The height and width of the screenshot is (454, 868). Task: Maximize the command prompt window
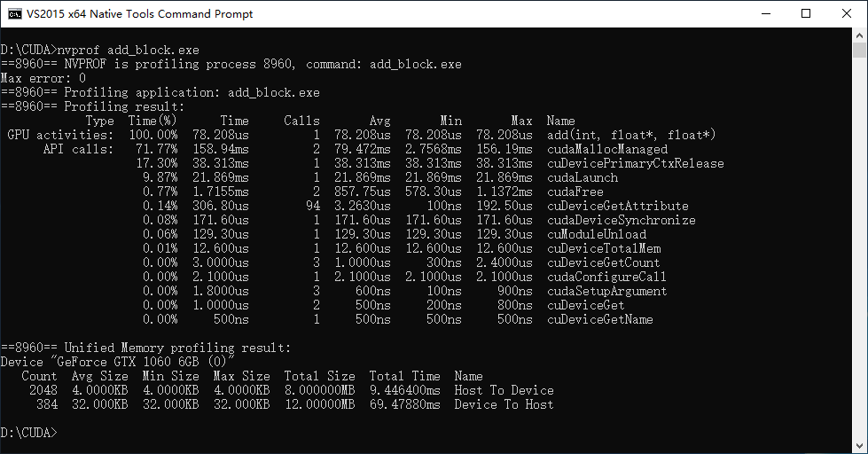(x=806, y=14)
